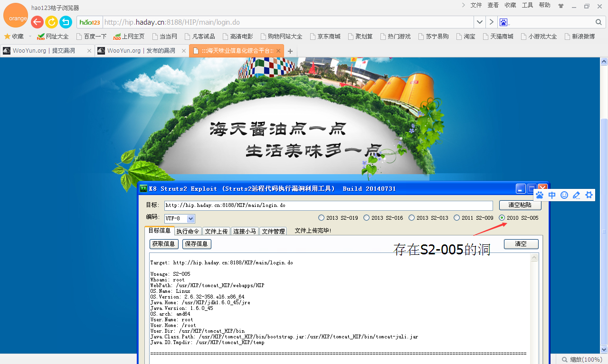Close the 海天味业 tab

click(x=278, y=51)
